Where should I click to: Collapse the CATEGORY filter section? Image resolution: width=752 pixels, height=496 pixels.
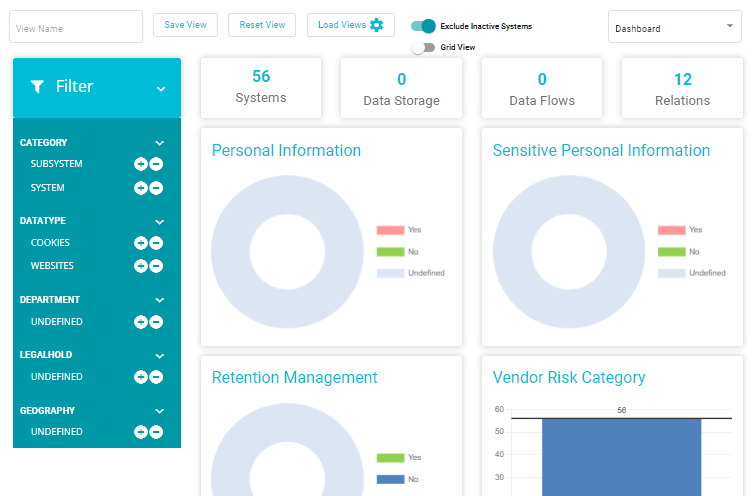tap(160, 143)
